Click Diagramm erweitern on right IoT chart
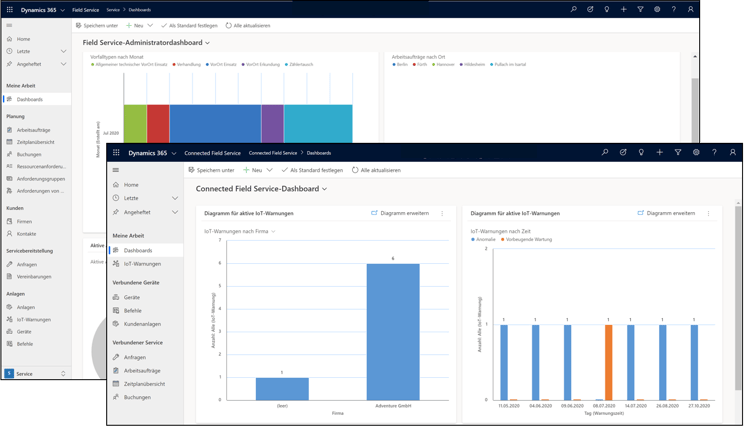 click(x=666, y=213)
